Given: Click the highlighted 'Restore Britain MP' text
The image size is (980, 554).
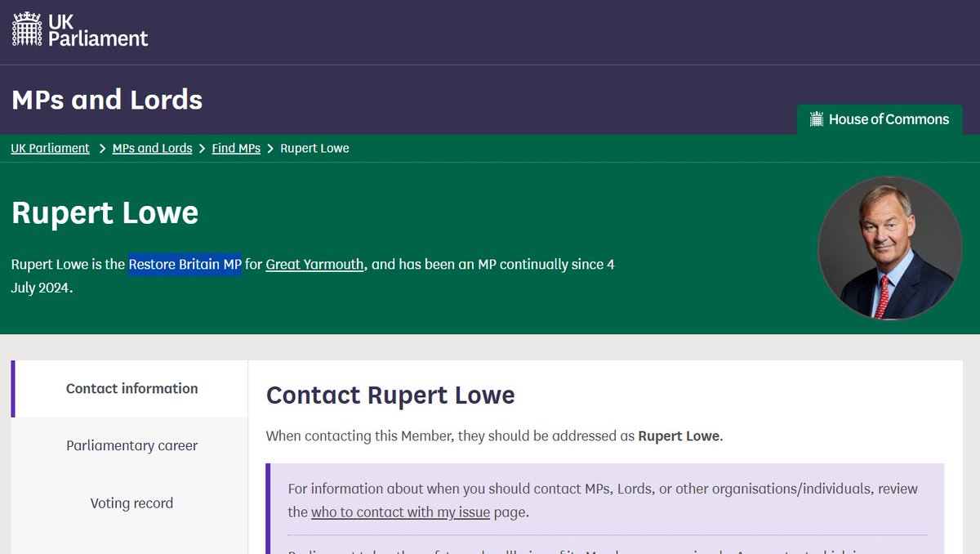Looking at the screenshot, I should 185,265.
